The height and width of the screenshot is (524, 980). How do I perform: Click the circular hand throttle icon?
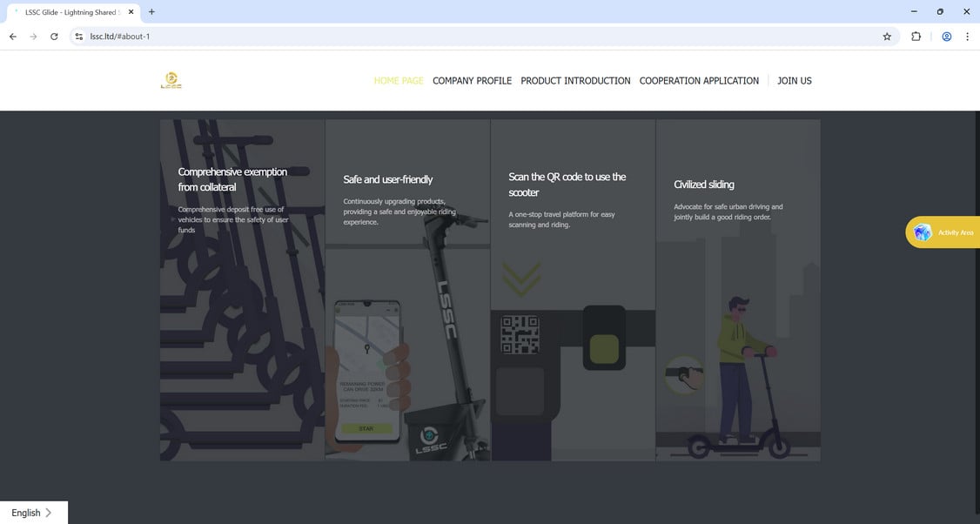[684, 374]
